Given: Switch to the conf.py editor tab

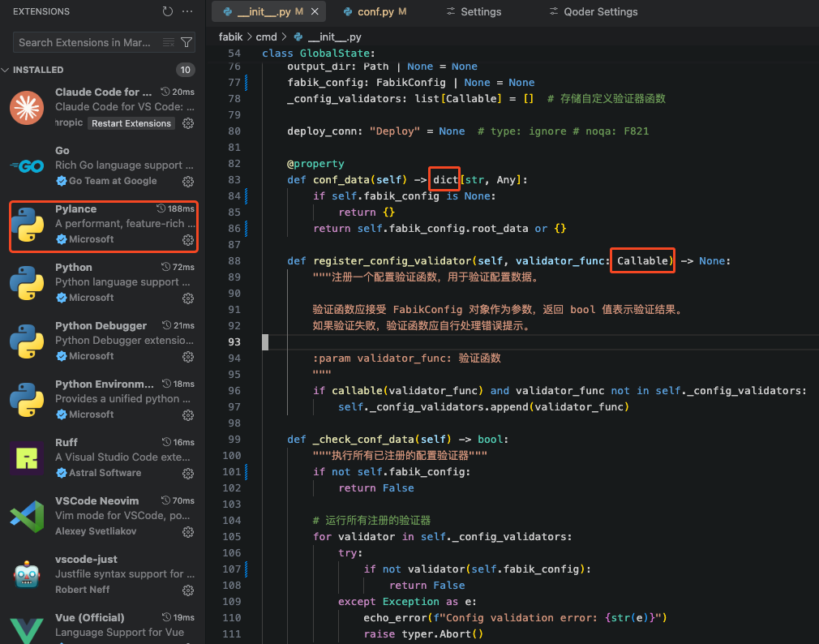Looking at the screenshot, I should pyautogui.click(x=374, y=11).
